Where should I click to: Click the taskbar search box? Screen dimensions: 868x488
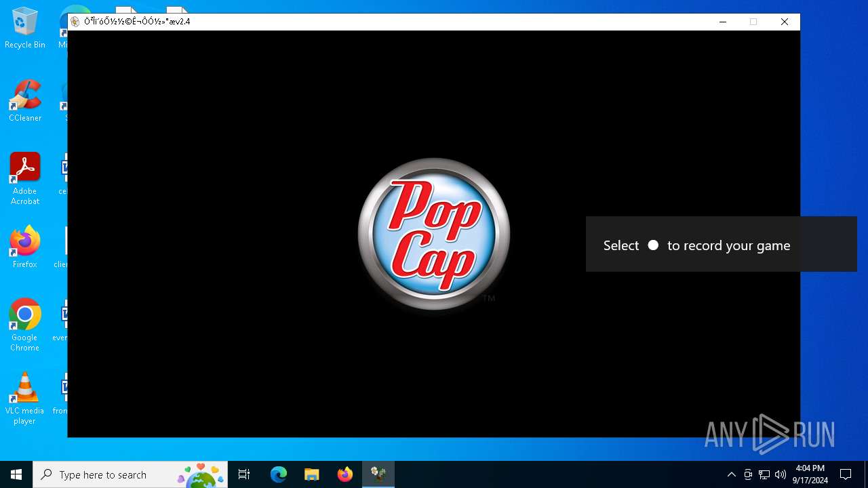130,474
